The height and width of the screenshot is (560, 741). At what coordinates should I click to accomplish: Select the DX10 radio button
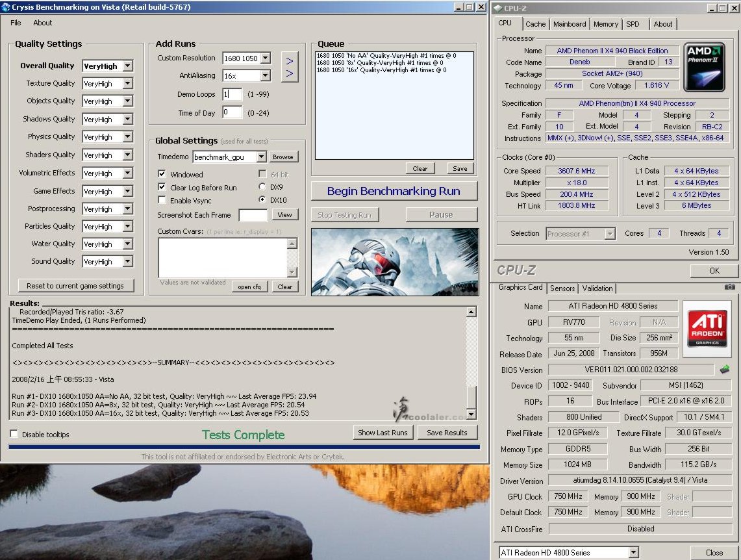click(262, 199)
